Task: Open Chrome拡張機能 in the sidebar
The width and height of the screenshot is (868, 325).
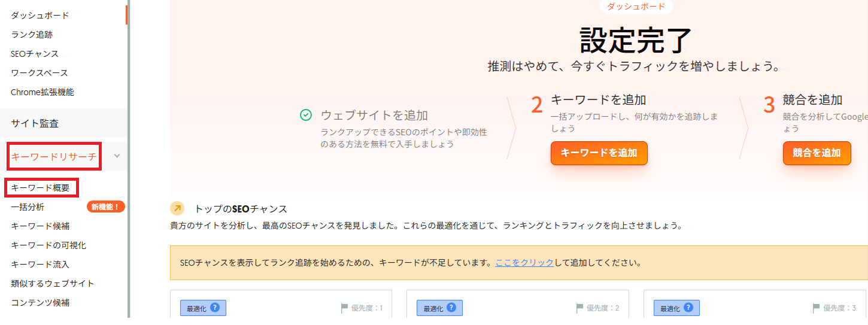Action: point(43,92)
